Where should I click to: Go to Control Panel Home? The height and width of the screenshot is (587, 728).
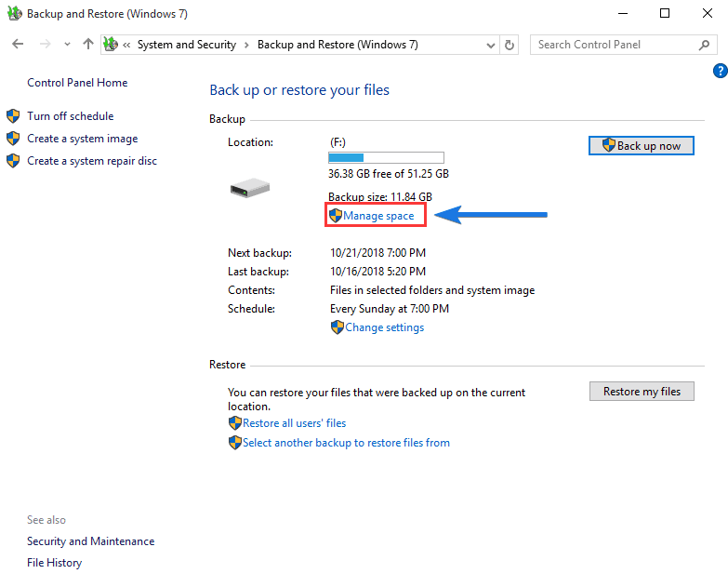[77, 83]
